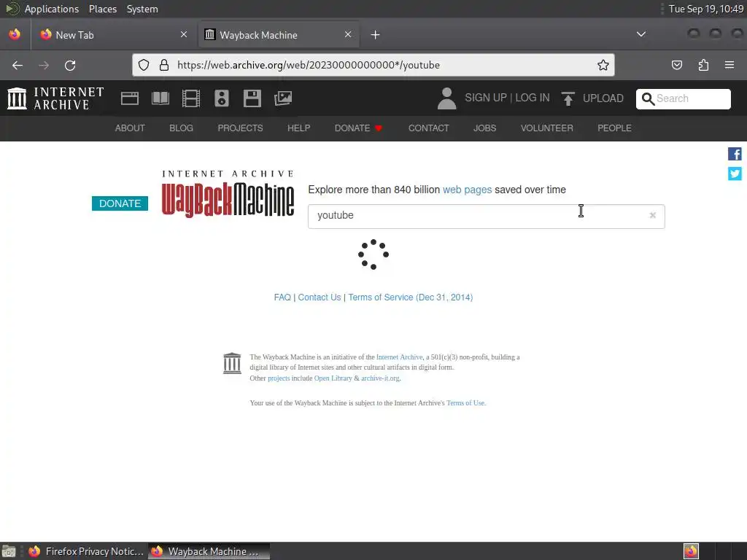Bookmark this page with star icon
Viewport: 747px width, 560px height.
click(603, 65)
